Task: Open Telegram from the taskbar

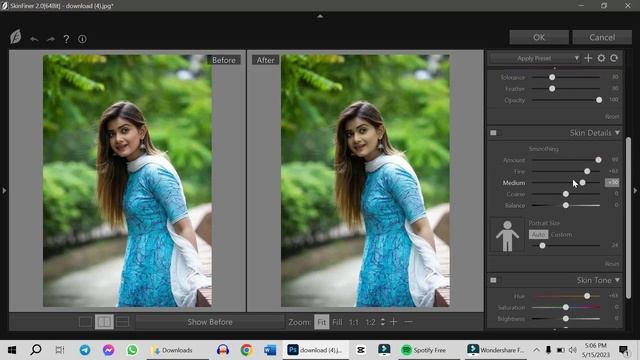Action: 85,350
